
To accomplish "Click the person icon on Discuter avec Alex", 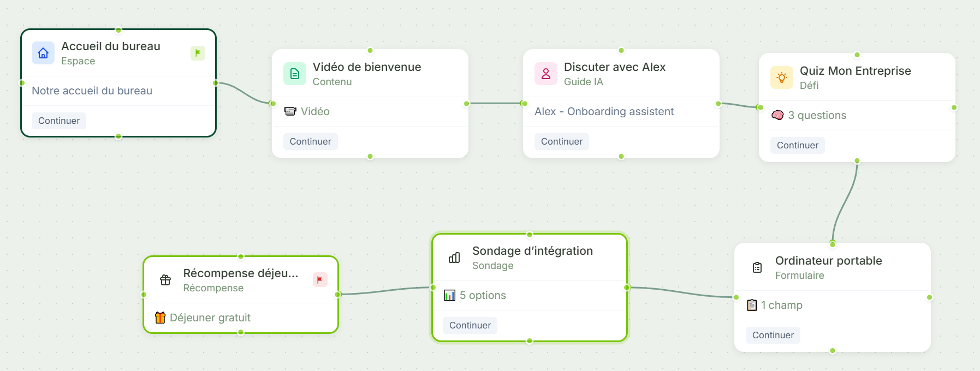I will 545,74.
